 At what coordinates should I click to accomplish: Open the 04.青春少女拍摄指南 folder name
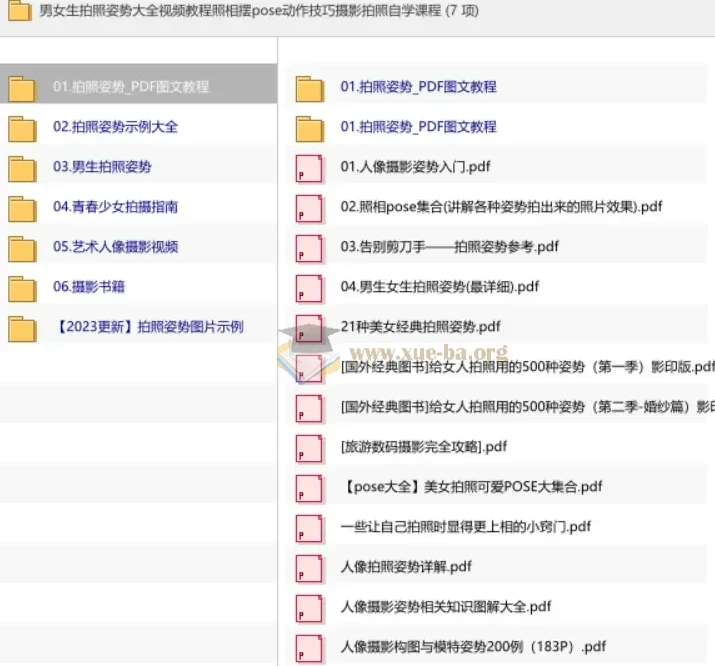(115, 207)
